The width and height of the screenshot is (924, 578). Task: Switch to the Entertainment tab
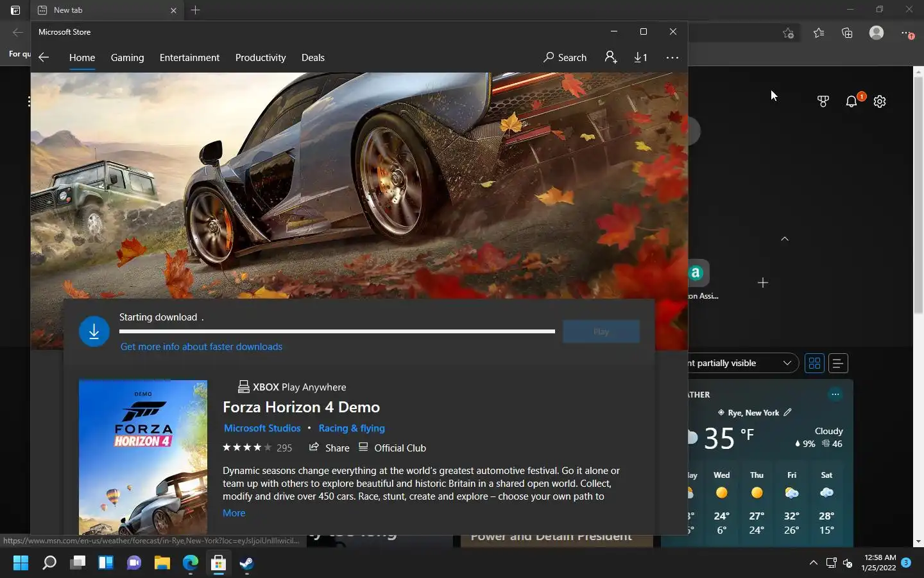tap(189, 57)
